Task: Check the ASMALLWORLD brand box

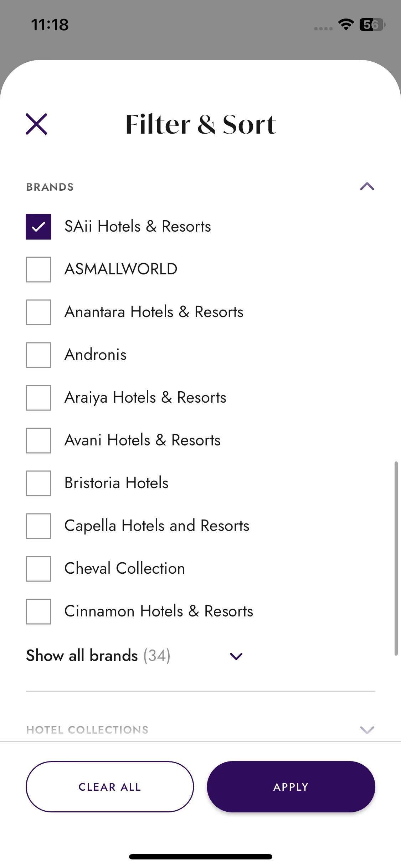Action: click(38, 269)
